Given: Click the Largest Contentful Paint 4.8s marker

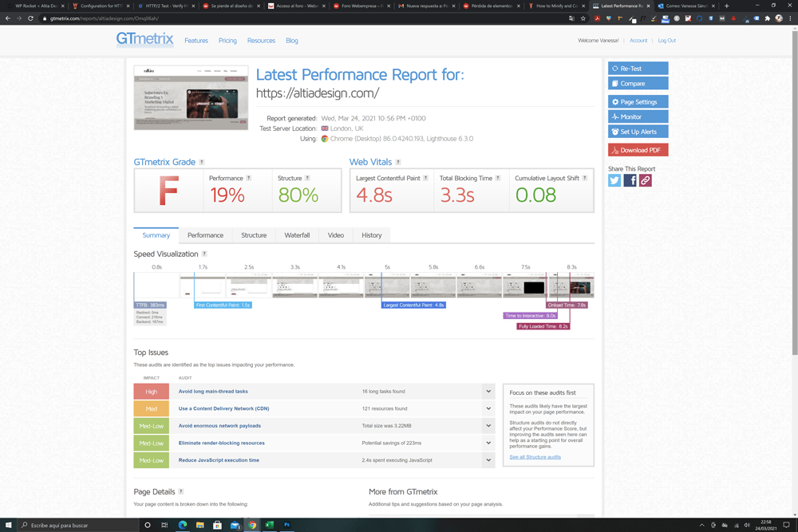Looking at the screenshot, I should (413, 305).
